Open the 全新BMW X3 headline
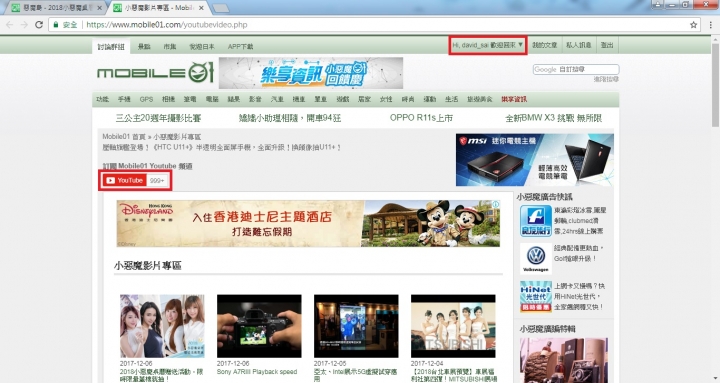Image resolution: width=720 pixels, height=383 pixels. point(553,118)
